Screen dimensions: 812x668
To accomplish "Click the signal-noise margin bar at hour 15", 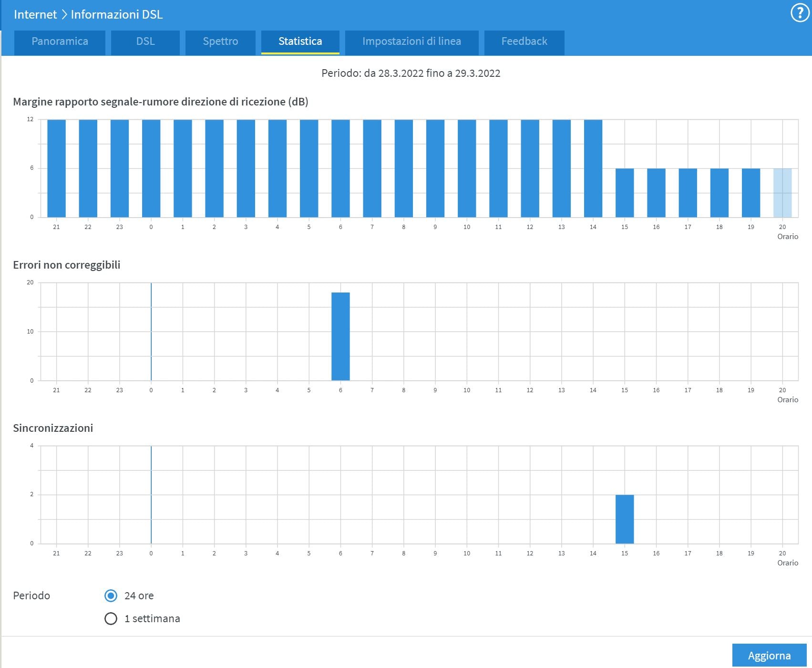I will [x=625, y=193].
